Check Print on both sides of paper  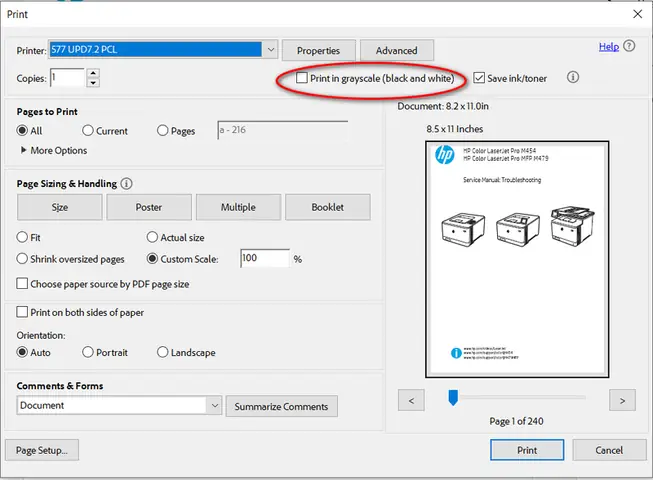[22, 312]
